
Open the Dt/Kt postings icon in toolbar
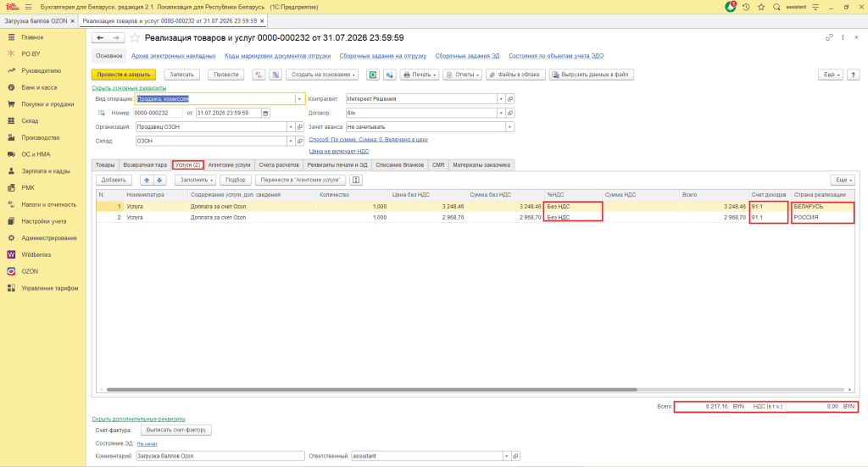coord(259,75)
